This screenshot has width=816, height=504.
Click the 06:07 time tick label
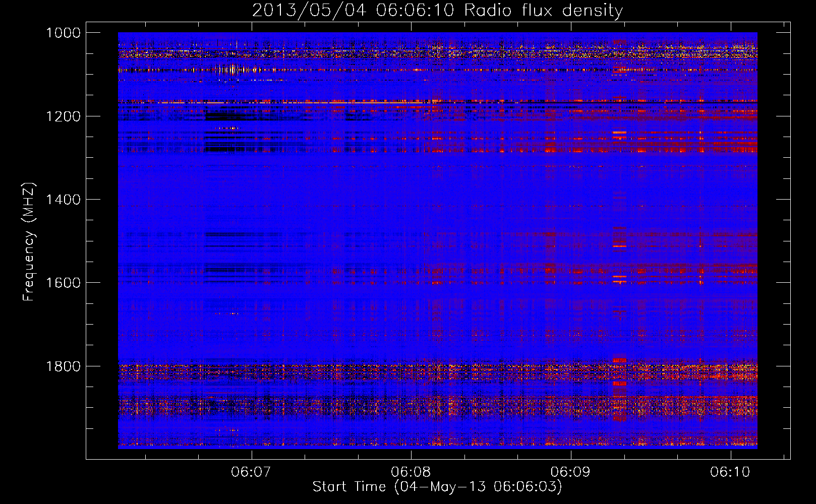coord(251,472)
